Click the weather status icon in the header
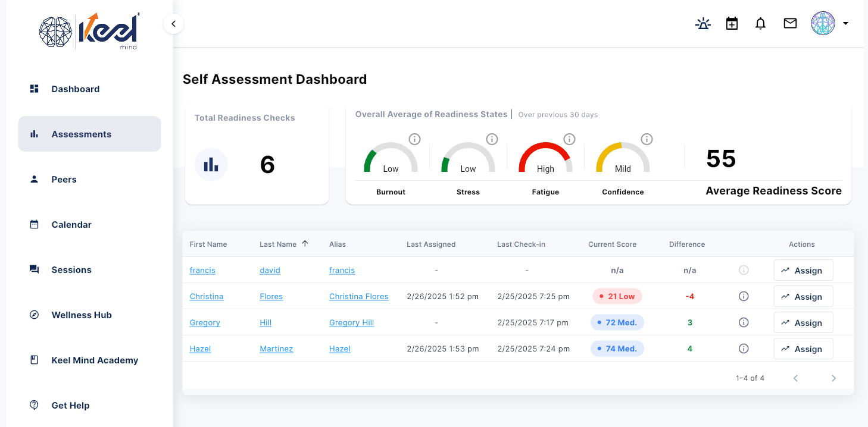Image resolution: width=868 pixels, height=427 pixels. 703,23
